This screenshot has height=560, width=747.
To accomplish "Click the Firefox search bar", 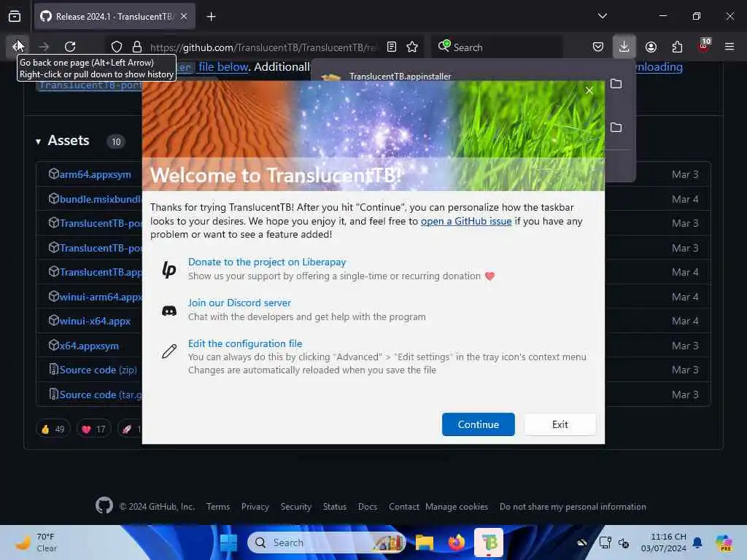I will 497,47.
